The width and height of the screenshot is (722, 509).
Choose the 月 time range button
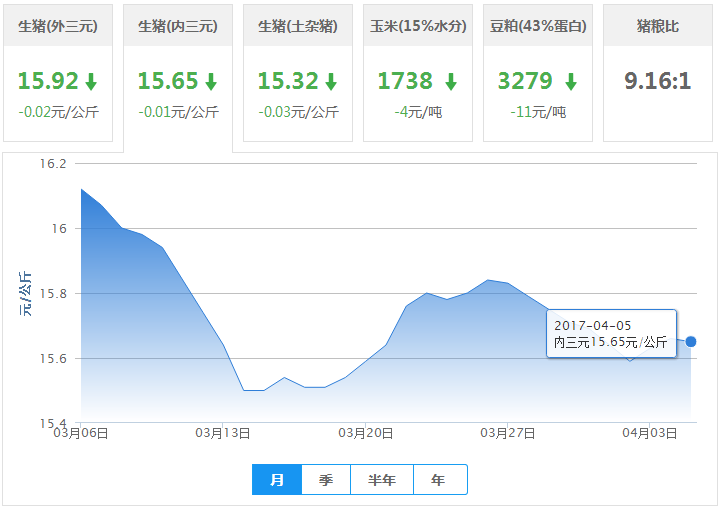pyautogui.click(x=277, y=480)
